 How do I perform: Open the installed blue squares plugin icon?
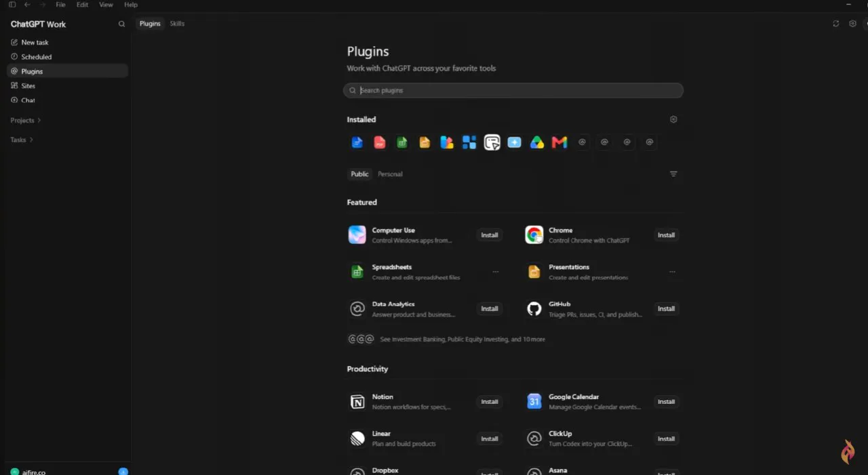(469, 142)
